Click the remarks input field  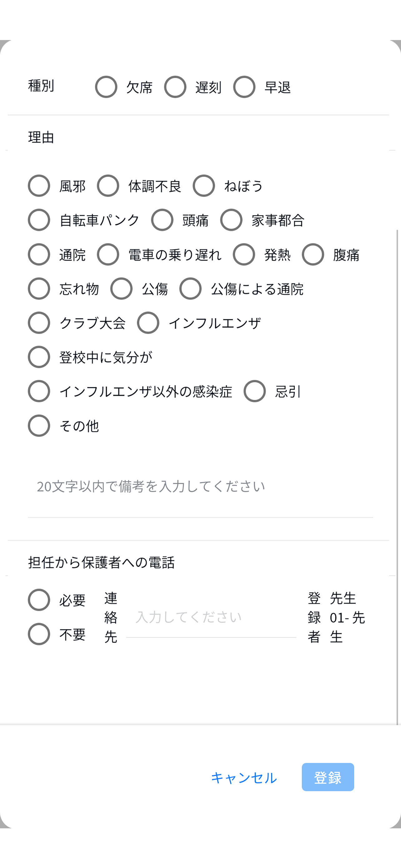coord(200,493)
